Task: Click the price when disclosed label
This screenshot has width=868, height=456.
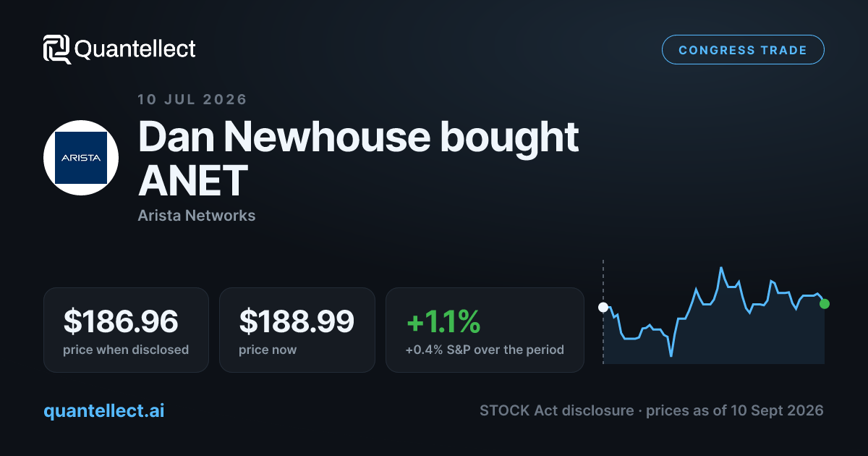Action: click(x=126, y=350)
